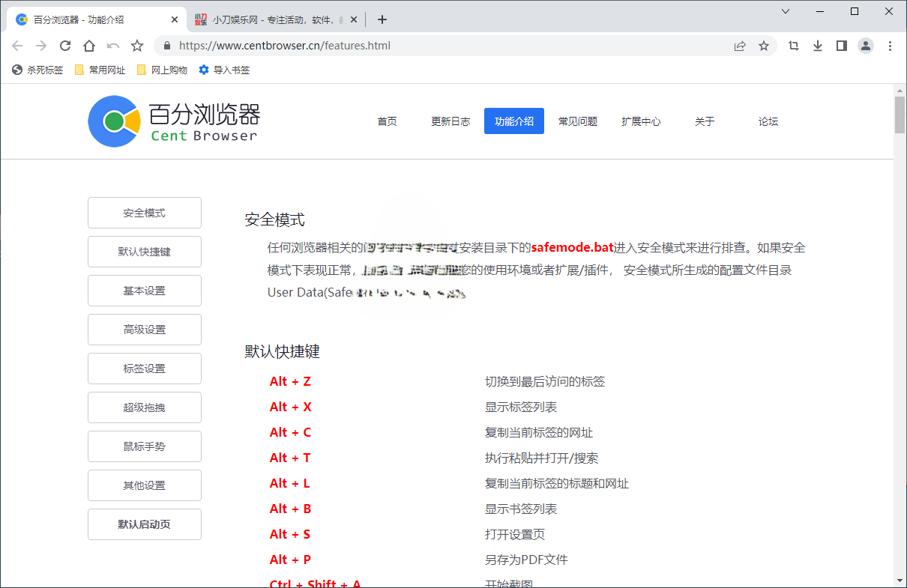Open 其他设置 sidebar button
The width and height of the screenshot is (907, 588).
(145, 485)
